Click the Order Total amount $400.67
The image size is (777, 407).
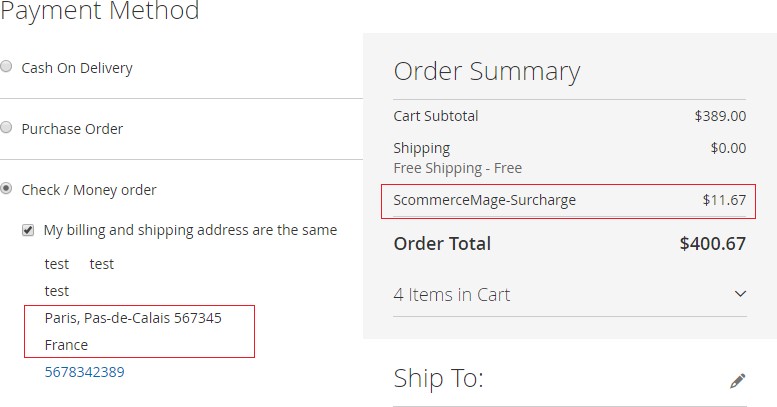(x=712, y=243)
